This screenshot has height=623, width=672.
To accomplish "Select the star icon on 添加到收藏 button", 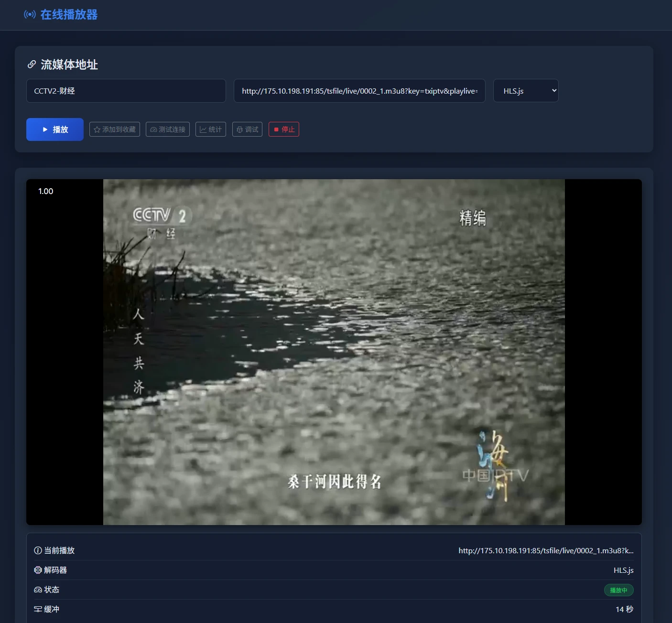I will 97,129.
